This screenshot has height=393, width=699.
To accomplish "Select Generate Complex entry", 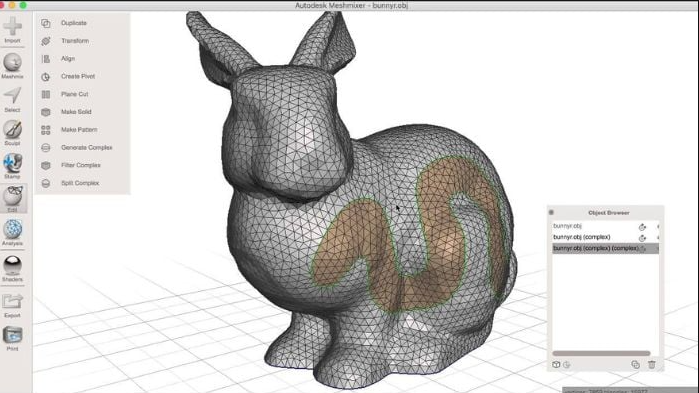I will click(86, 147).
